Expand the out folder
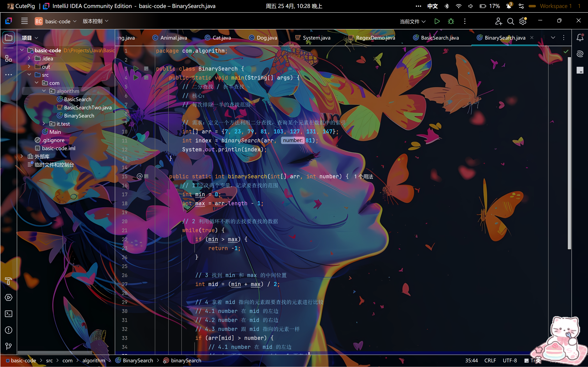Image resolution: width=588 pixels, height=367 pixels. [x=29, y=67]
